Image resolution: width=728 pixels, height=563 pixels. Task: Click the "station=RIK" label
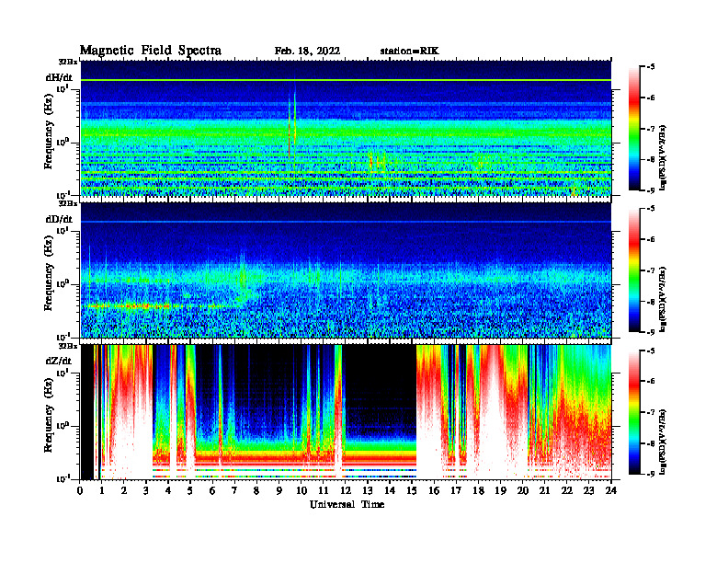coord(409,52)
